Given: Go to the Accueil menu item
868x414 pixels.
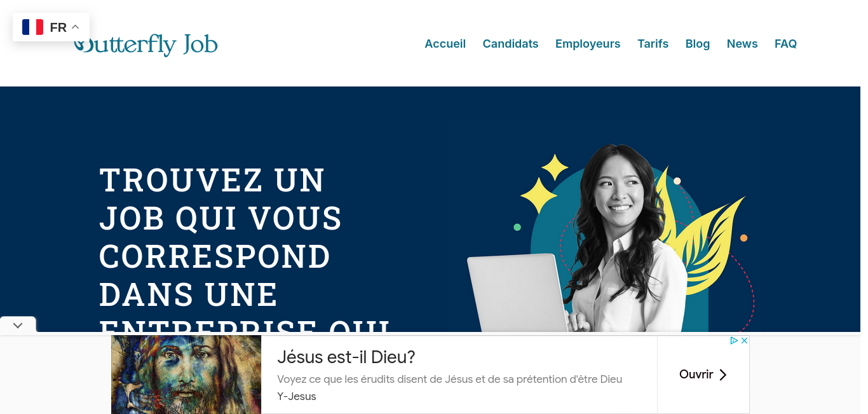Looking at the screenshot, I should tap(445, 44).
